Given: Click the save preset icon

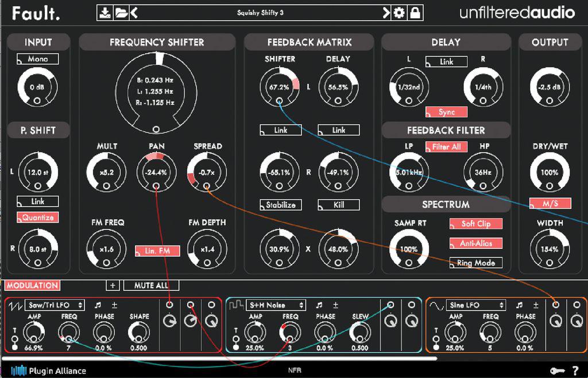Looking at the screenshot, I should pos(105,13).
